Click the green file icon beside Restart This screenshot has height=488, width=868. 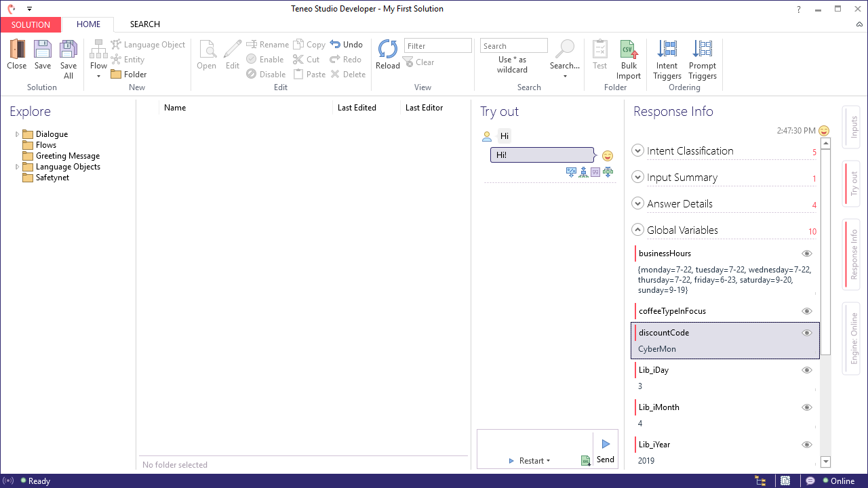coord(586,461)
